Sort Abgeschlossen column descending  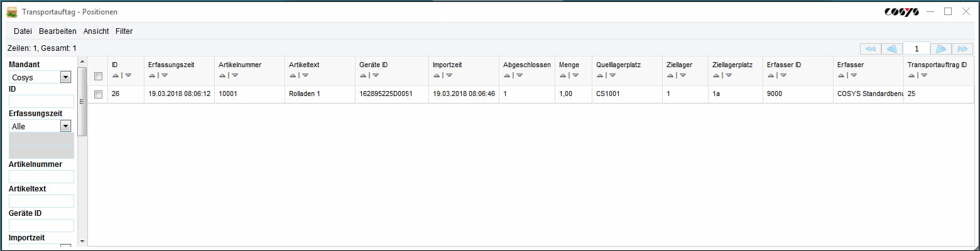pos(520,75)
